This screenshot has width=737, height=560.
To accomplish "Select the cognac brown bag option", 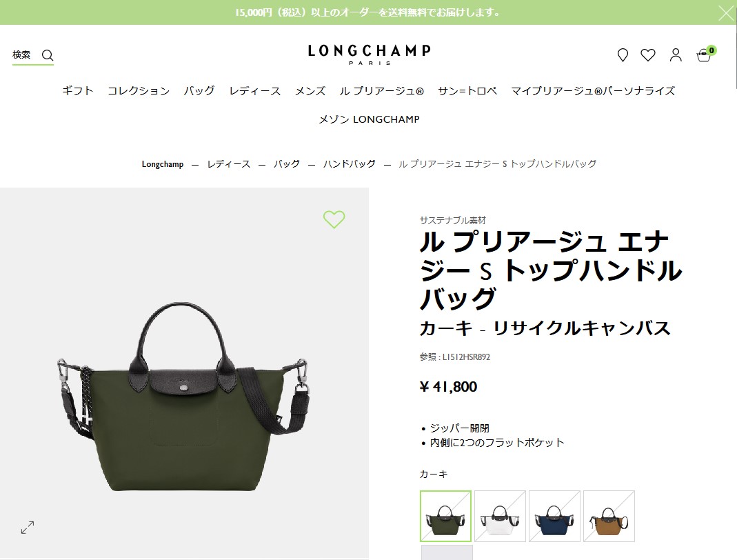I will (609, 516).
